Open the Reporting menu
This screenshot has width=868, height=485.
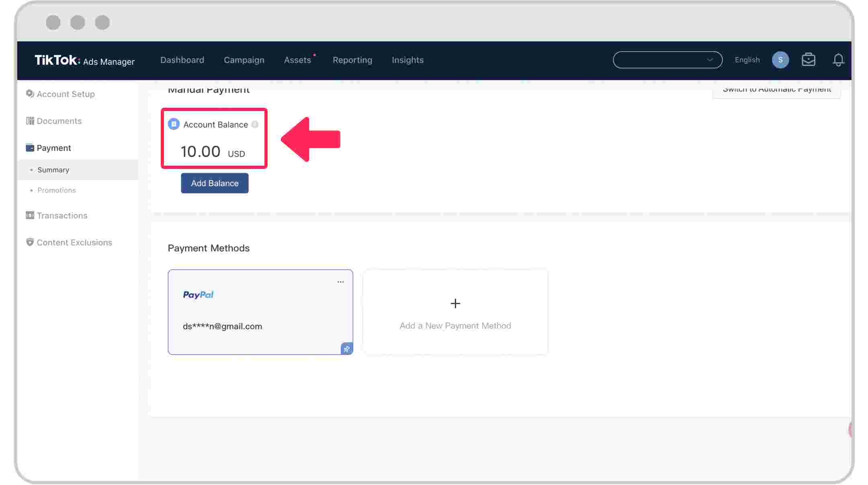point(352,60)
